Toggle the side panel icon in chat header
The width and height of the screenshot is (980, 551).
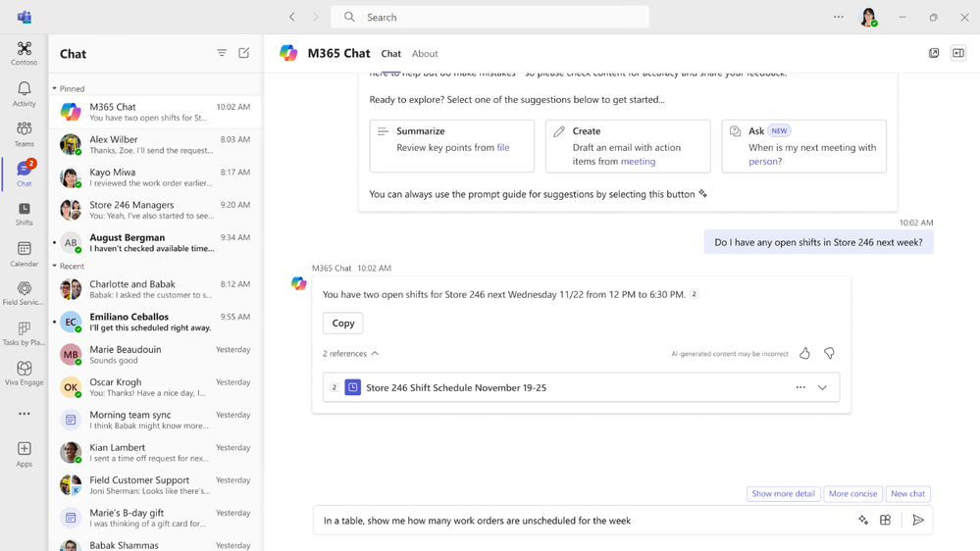pyautogui.click(x=958, y=53)
